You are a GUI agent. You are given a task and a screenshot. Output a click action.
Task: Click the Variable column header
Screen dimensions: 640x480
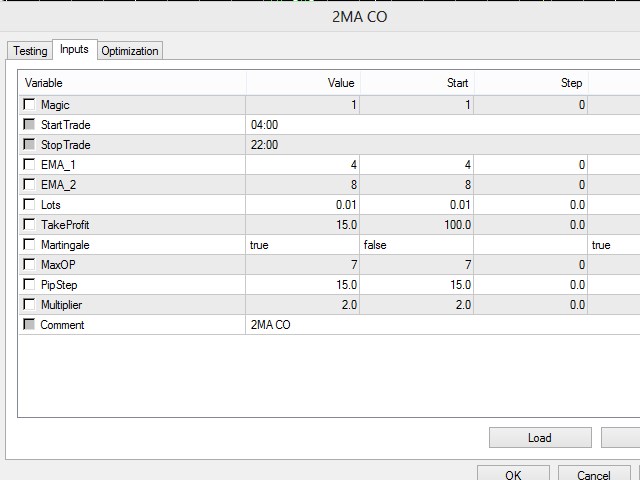point(132,83)
